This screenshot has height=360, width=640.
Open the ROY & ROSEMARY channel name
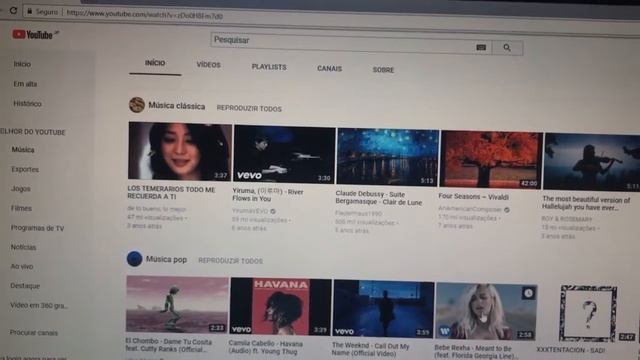(567, 219)
